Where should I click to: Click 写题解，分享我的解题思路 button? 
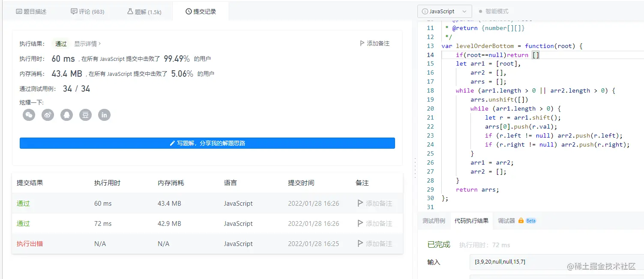207,143
